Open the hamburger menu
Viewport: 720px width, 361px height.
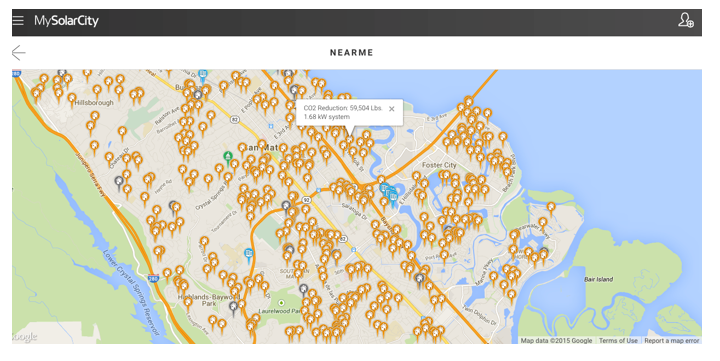pos(18,20)
